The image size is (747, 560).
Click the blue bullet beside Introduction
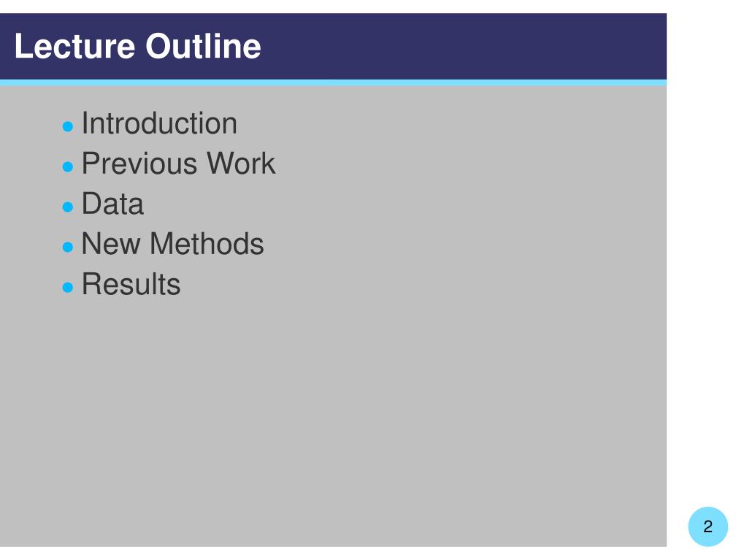point(68,126)
